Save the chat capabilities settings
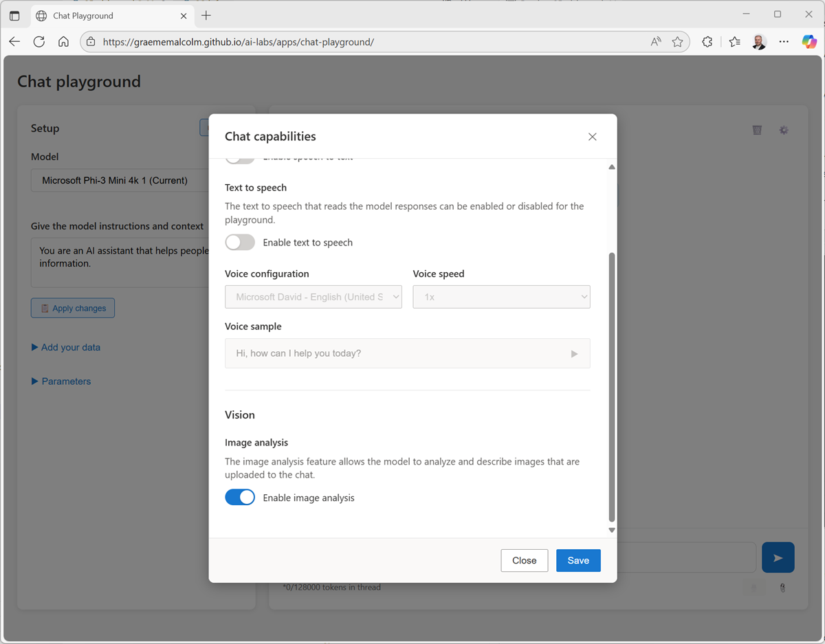The height and width of the screenshot is (644, 825). pyautogui.click(x=578, y=560)
